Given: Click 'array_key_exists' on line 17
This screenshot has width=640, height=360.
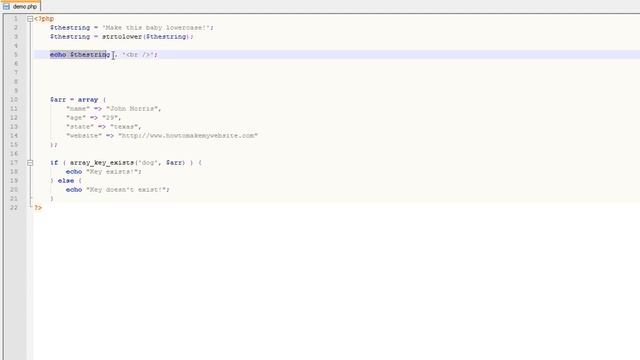Looking at the screenshot, I should click(x=102, y=162).
